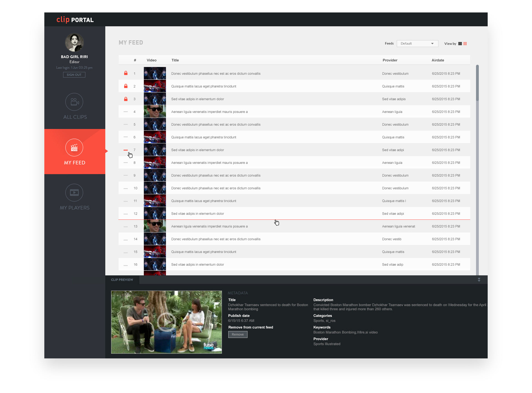This screenshot has height=393, width=532.
Task: Select row 16 title 'Sed vitae adipis in elementum dolor'
Action: pyautogui.click(x=198, y=265)
